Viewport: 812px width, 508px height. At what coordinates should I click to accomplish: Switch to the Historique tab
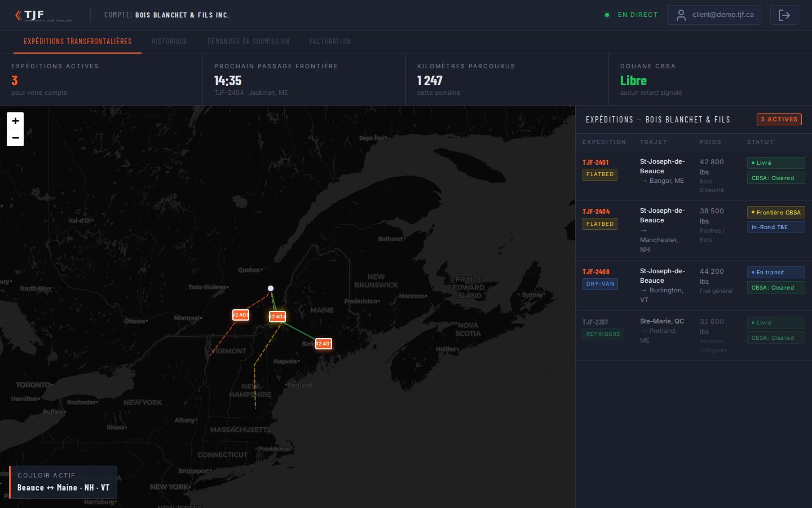click(169, 42)
